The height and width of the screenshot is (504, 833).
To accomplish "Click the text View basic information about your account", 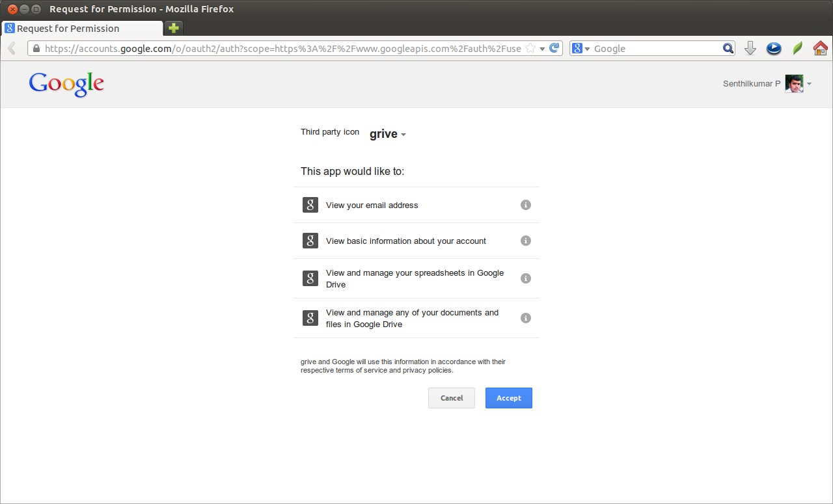I will click(406, 241).
